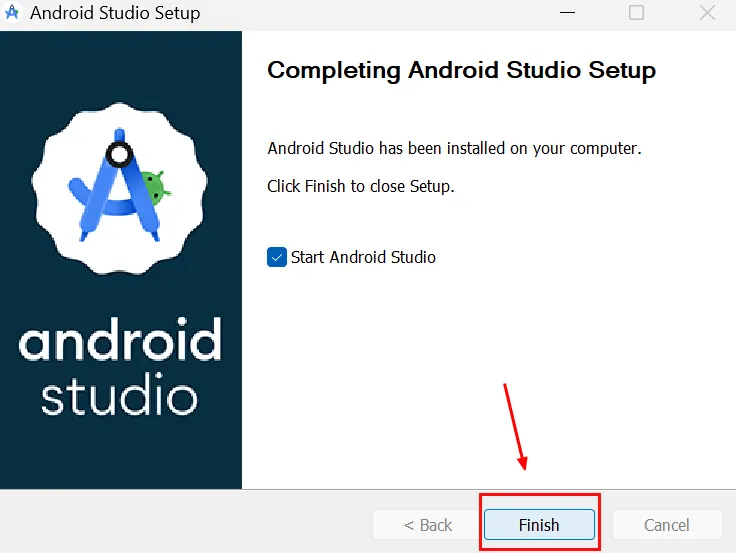Screen dimensions: 736x553
Task: Click the 'Start Android Studio' checkbox label
Action: (363, 257)
